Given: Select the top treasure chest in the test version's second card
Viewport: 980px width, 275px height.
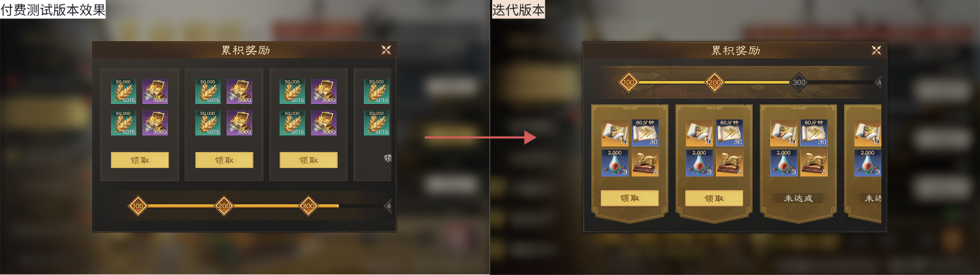Looking at the screenshot, I should point(240,92).
